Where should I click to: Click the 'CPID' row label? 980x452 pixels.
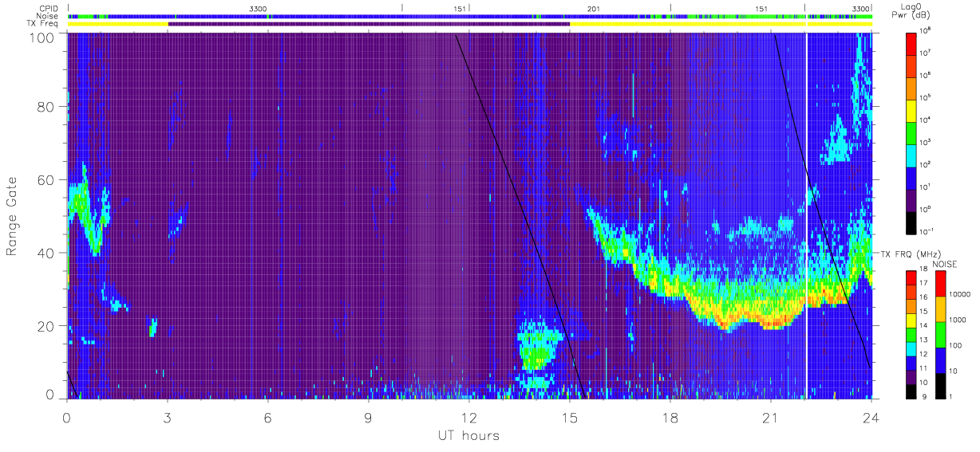click(x=49, y=8)
